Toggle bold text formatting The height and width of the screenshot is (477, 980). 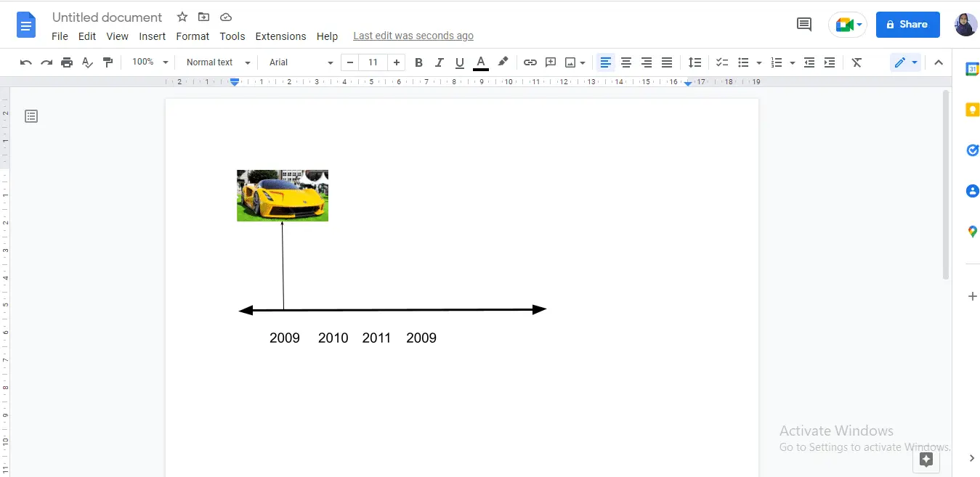[418, 62]
